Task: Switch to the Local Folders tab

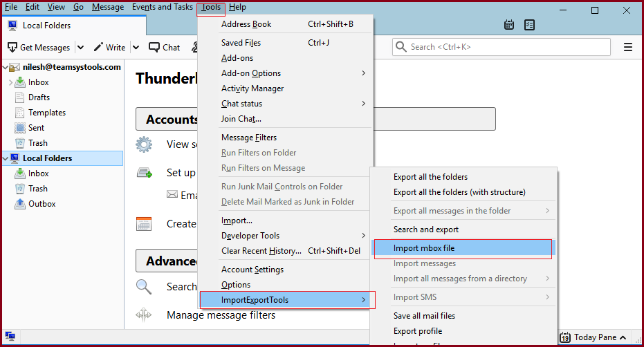Action: coord(74,26)
